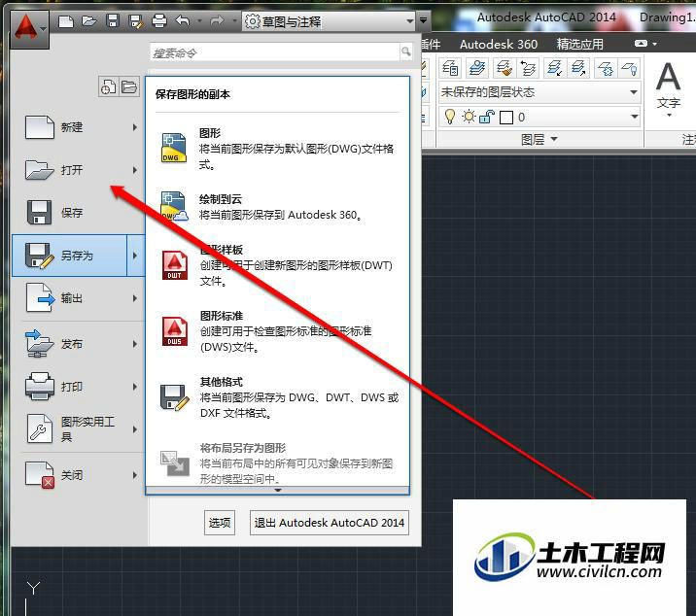
Task: Choose 其他格式 save option
Action: 277,397
